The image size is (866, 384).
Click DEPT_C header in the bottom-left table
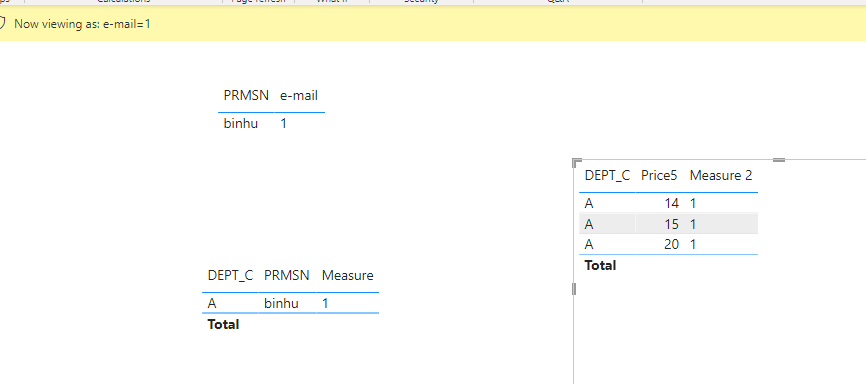point(230,275)
